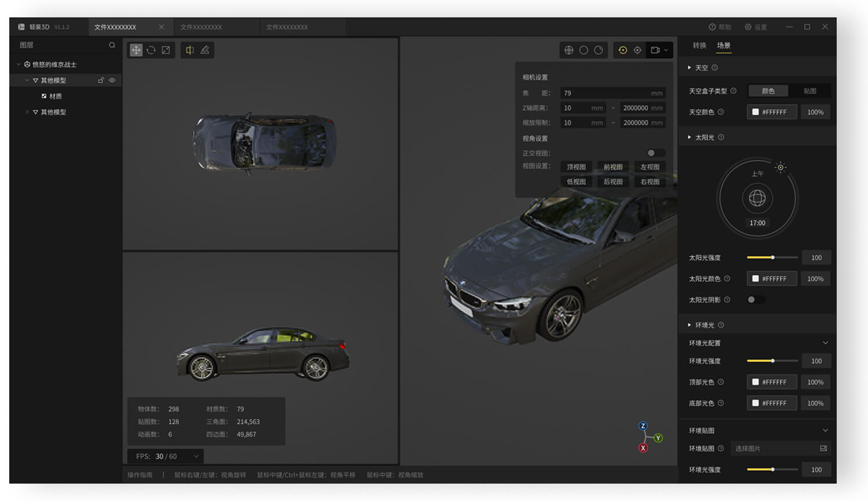Click the 太阳光强度 sun intensity slider
The image size is (868, 501).
pos(772,257)
